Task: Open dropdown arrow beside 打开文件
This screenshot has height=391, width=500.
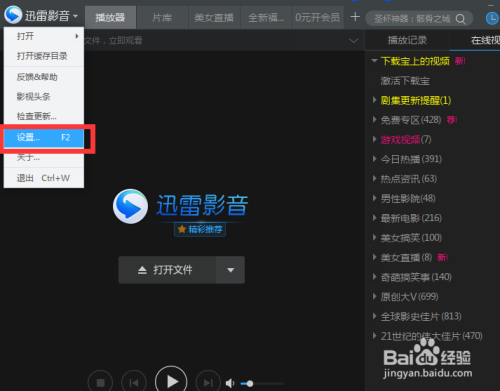Action: point(230,270)
